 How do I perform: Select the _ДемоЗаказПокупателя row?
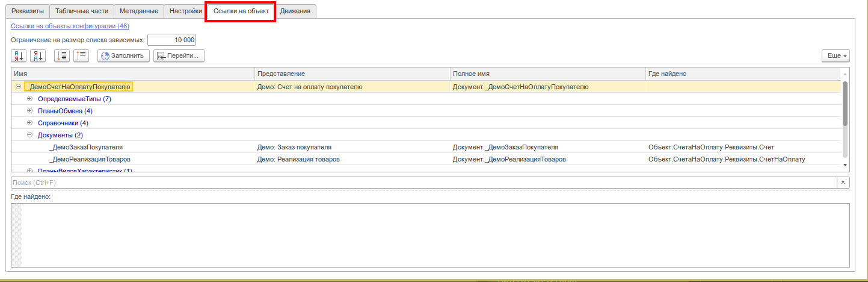tap(426, 147)
